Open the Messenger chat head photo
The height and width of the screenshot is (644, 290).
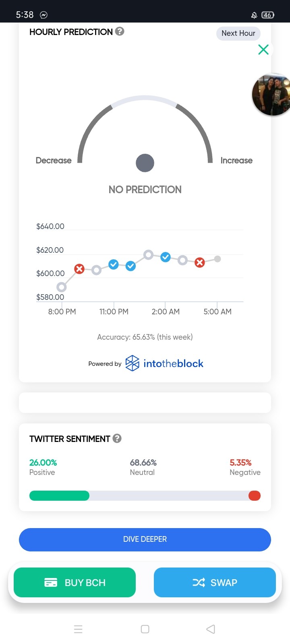[x=271, y=95]
